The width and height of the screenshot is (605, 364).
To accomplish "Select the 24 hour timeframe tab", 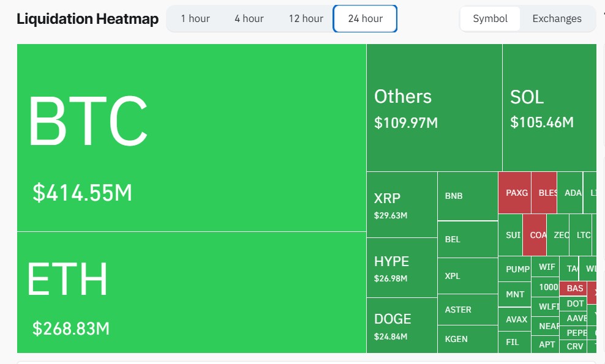I will 365,18.
